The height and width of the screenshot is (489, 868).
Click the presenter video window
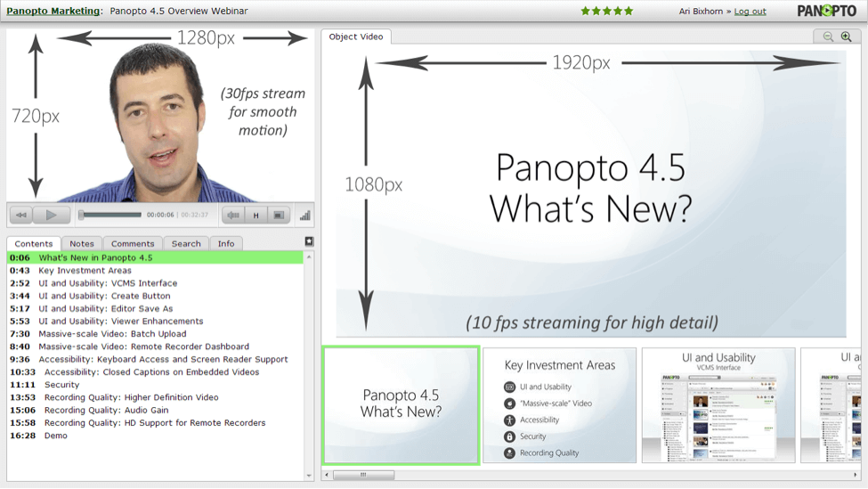160,115
